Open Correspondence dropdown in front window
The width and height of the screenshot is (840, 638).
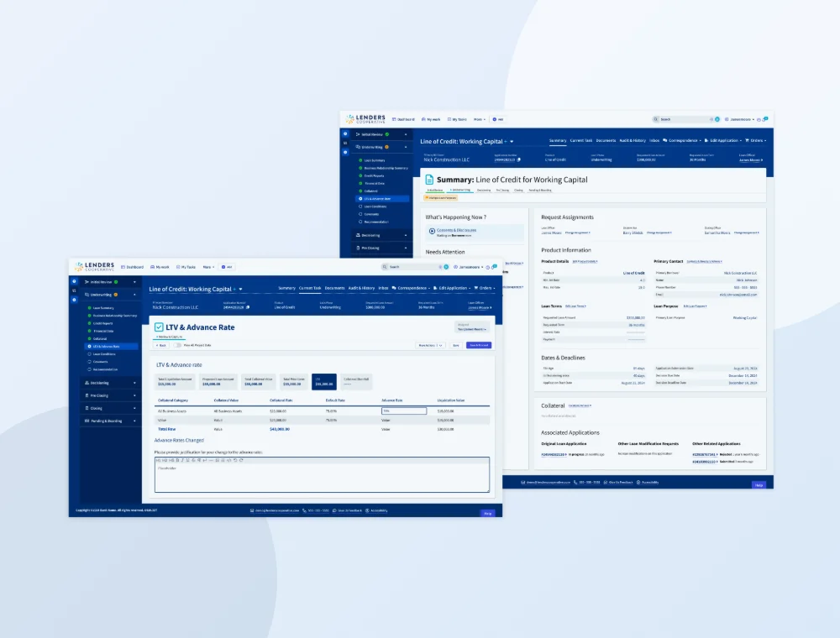[x=411, y=288]
